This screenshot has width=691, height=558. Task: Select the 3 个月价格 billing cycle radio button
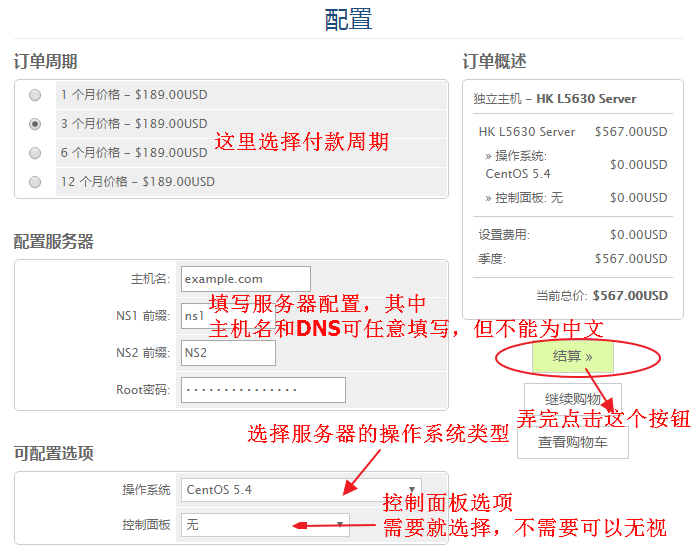[x=35, y=124]
